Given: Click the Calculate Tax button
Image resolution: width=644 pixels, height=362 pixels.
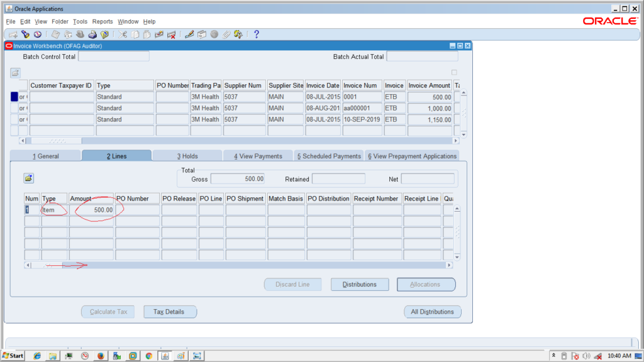Looking at the screenshot, I should click(x=108, y=312).
